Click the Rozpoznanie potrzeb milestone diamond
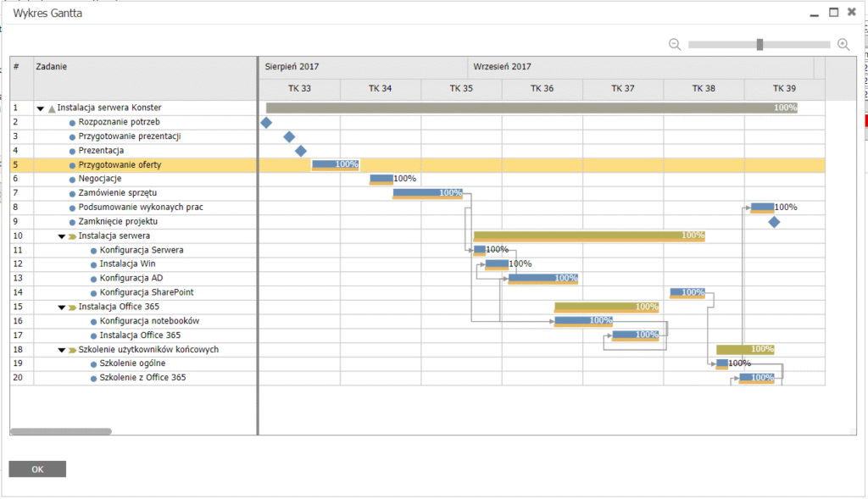 click(x=266, y=123)
